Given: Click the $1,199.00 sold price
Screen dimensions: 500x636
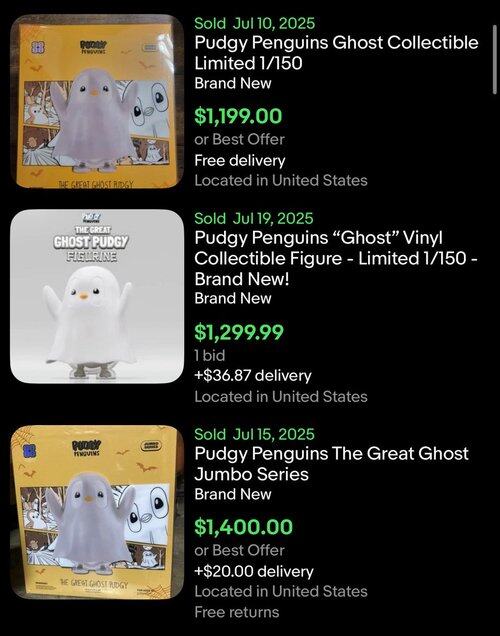Looking at the screenshot, I should pos(238,116).
